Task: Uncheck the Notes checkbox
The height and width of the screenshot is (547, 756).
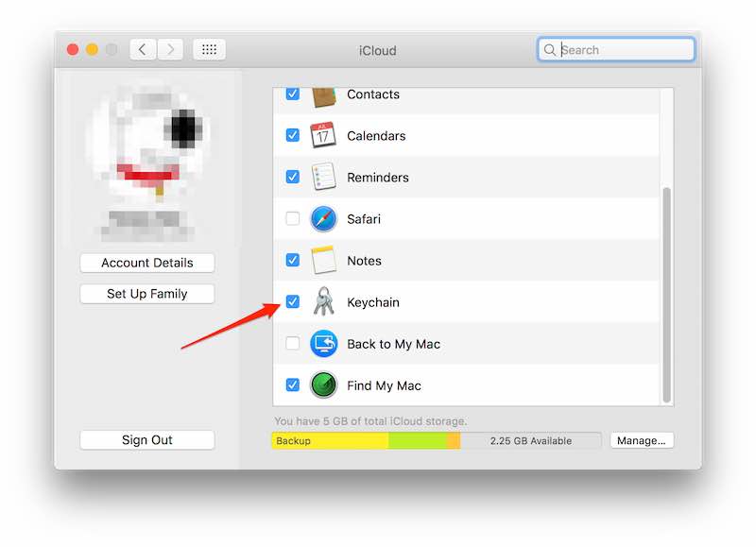Action: [293, 260]
